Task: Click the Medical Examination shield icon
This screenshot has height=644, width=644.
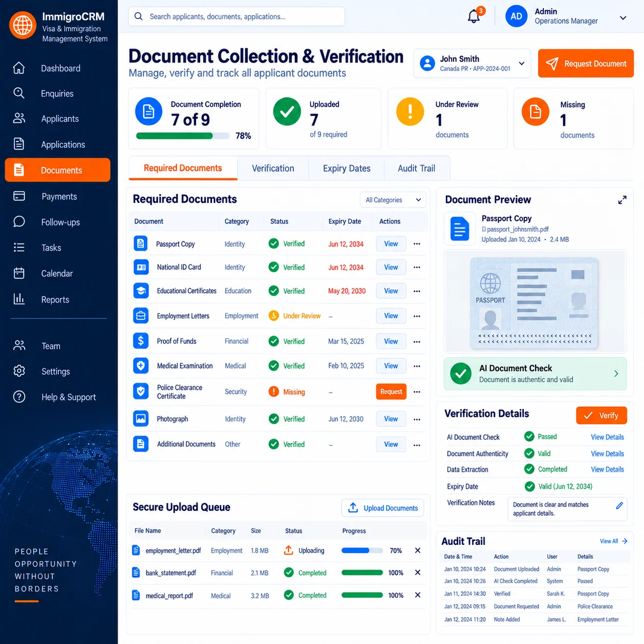Action: point(141,366)
